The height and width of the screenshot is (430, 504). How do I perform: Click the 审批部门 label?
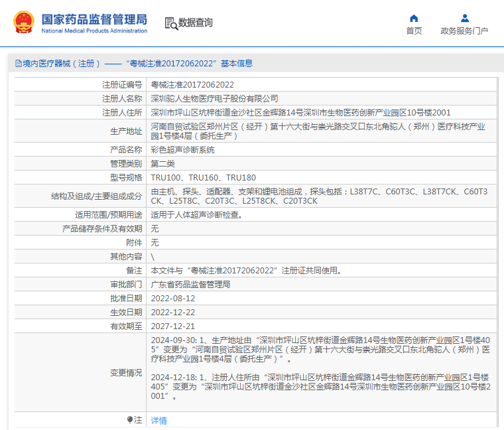tap(126, 284)
